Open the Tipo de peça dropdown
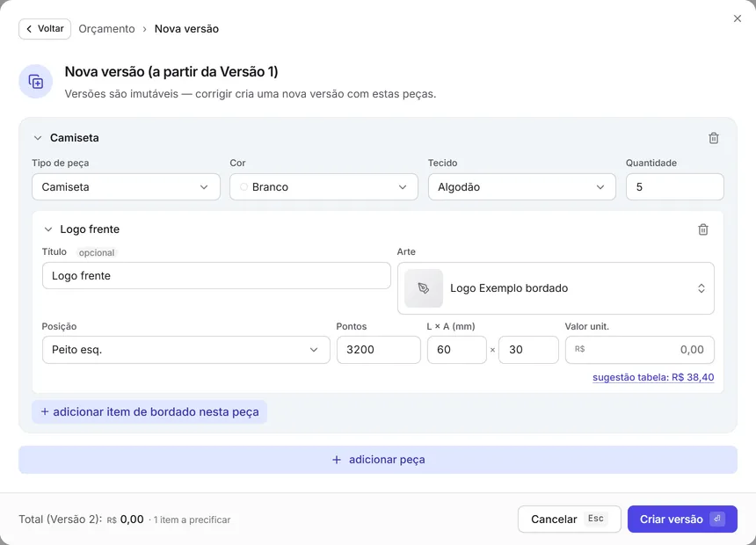The image size is (756, 545). click(x=126, y=187)
